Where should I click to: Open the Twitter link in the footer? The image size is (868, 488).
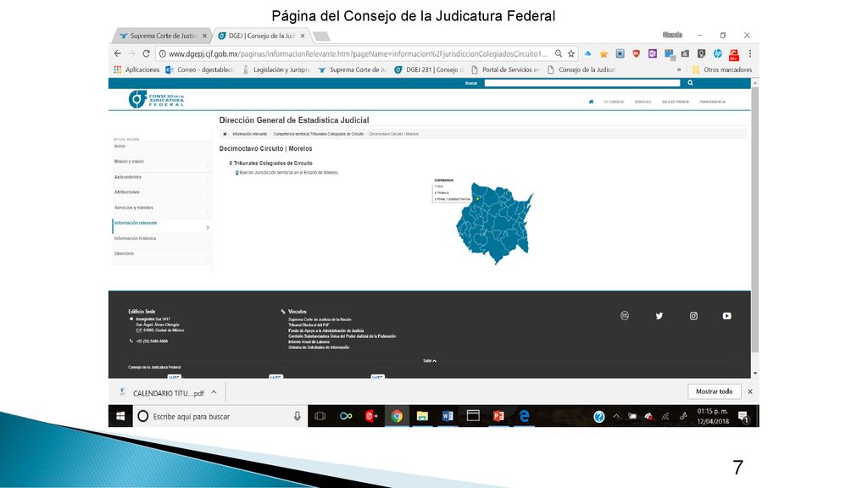click(659, 316)
